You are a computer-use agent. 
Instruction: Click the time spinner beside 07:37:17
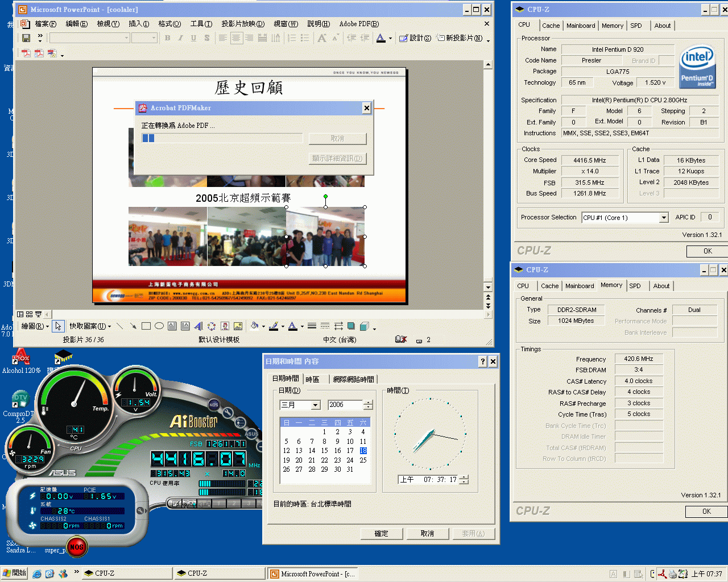coord(464,480)
